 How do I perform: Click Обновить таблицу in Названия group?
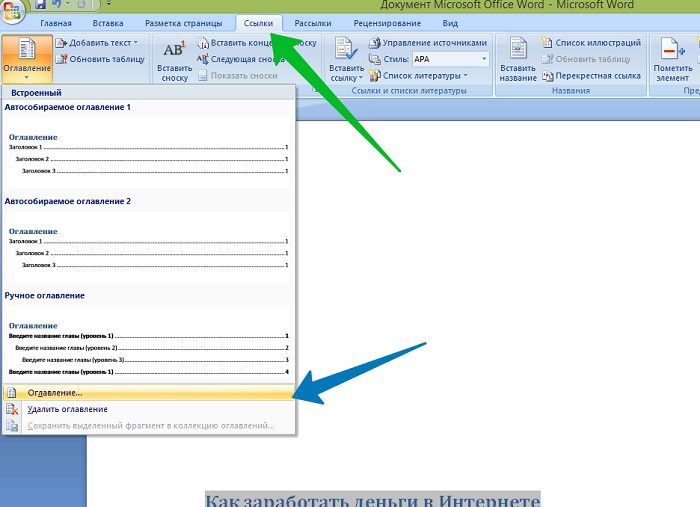pos(586,59)
